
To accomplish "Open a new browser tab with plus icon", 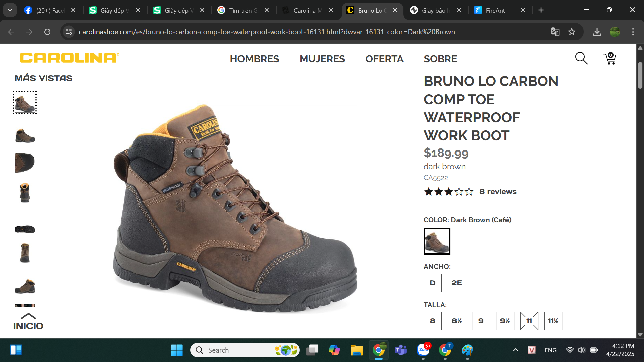I will 541,10.
